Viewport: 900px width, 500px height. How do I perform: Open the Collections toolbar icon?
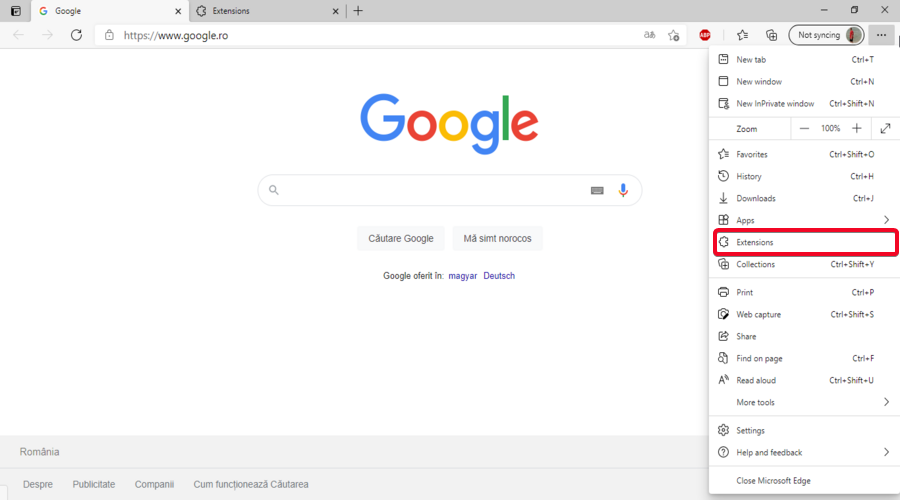(771, 35)
